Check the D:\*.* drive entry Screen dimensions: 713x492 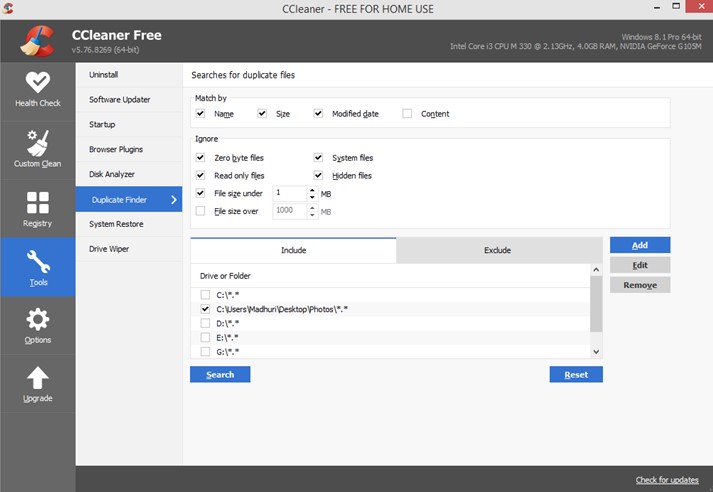pos(205,323)
